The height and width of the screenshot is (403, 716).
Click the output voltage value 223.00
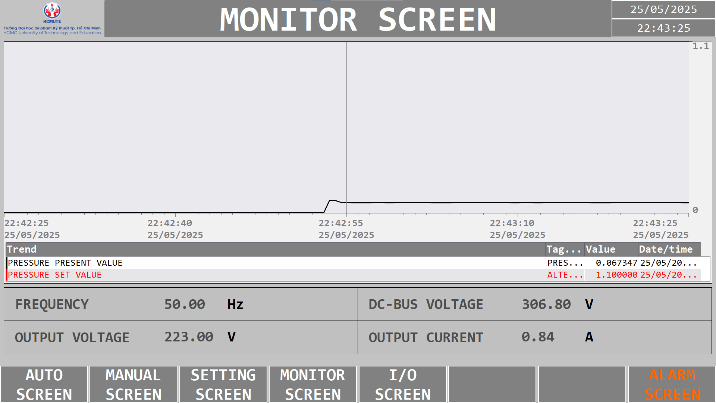(189, 337)
